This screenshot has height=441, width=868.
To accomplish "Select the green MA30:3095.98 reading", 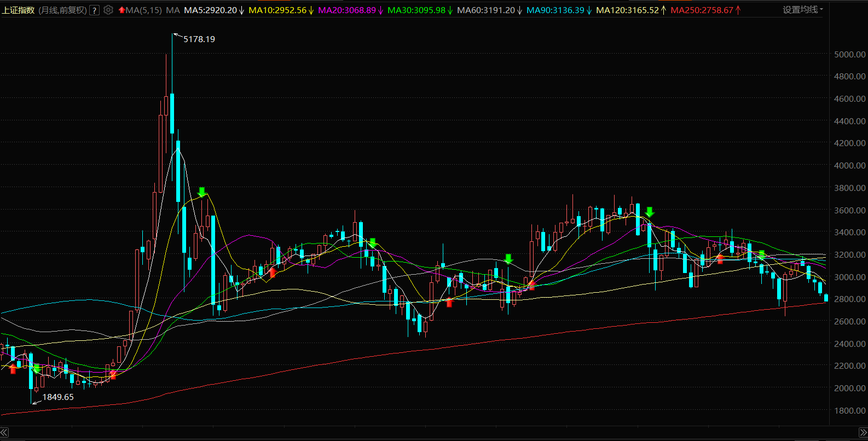I will (416, 10).
